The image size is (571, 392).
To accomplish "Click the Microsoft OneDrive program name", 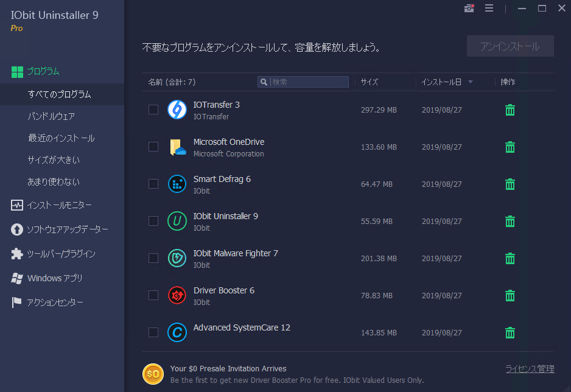I will click(x=229, y=142).
